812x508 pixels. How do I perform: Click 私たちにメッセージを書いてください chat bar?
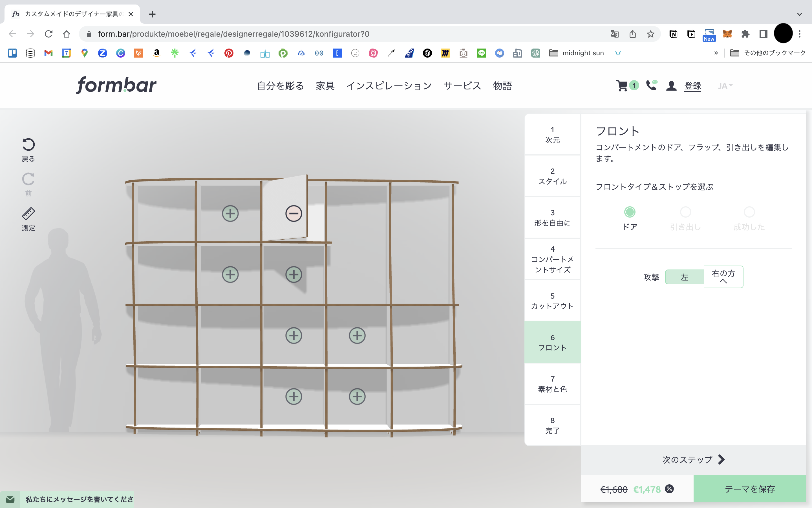click(x=77, y=499)
